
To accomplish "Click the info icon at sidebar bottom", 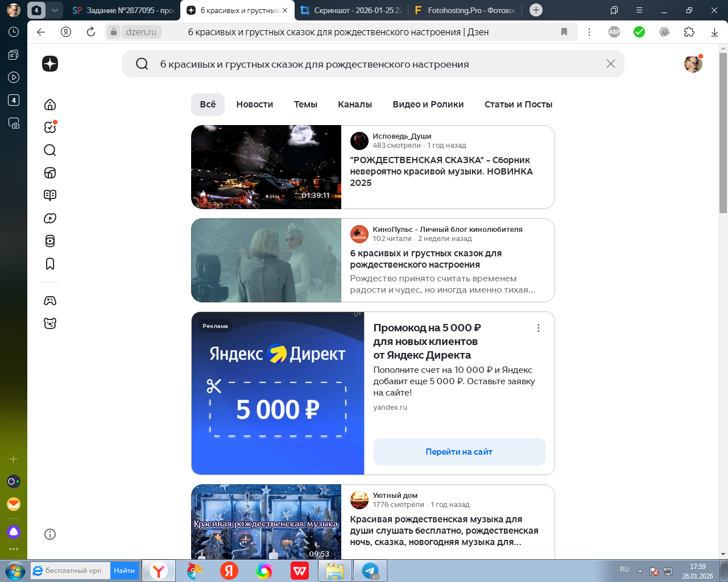I will click(50, 534).
